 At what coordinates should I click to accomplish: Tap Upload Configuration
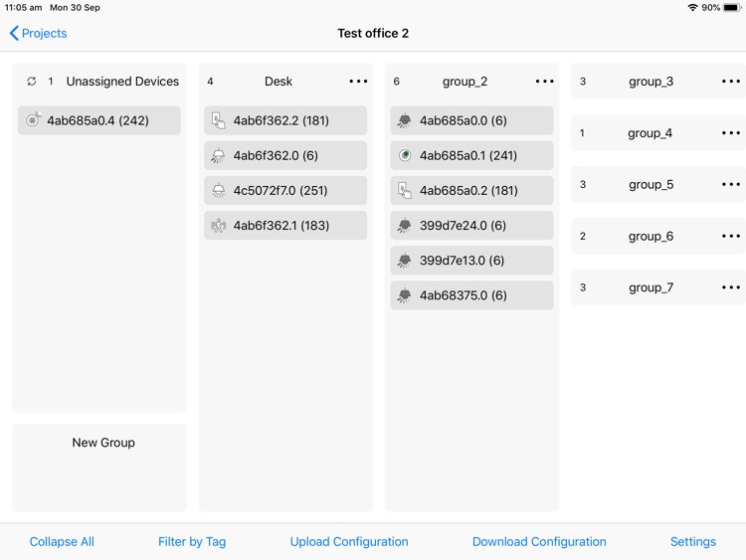pyautogui.click(x=349, y=541)
